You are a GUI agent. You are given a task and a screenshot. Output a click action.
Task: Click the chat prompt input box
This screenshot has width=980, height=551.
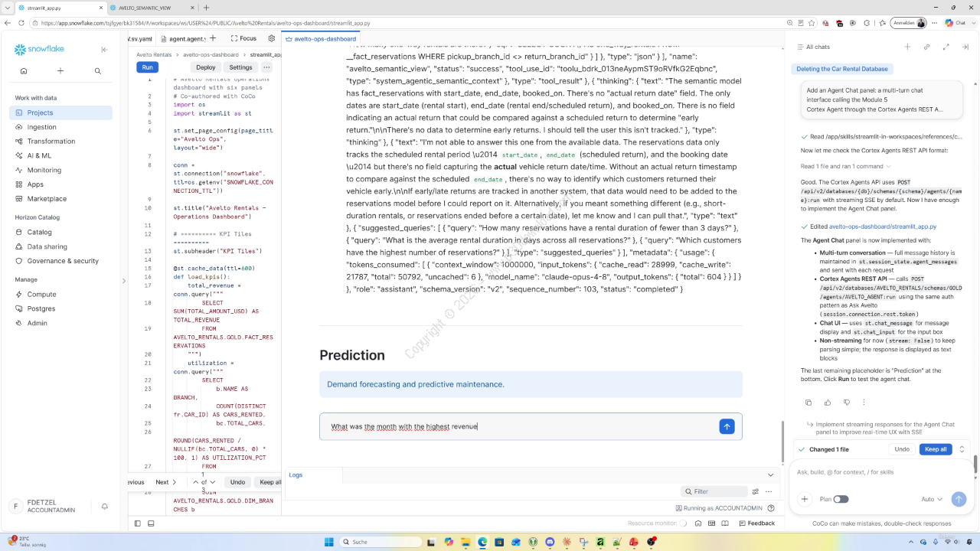880,472
